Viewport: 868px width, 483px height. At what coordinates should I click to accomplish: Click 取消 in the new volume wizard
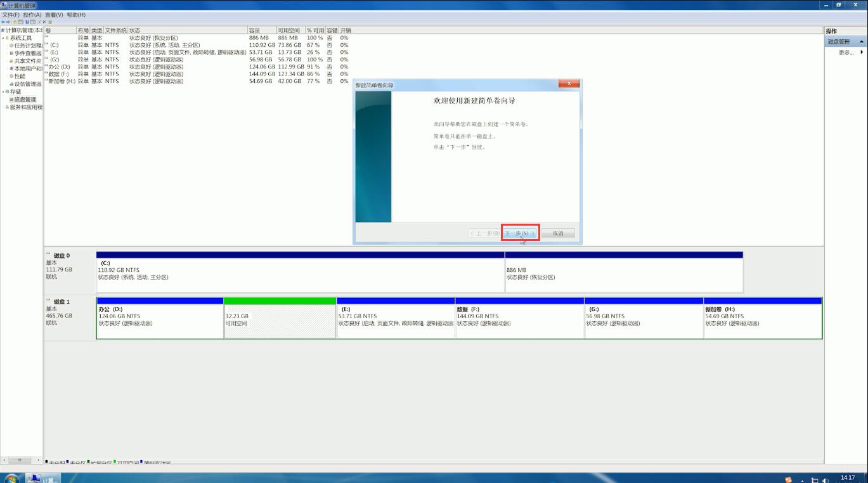pyautogui.click(x=558, y=233)
